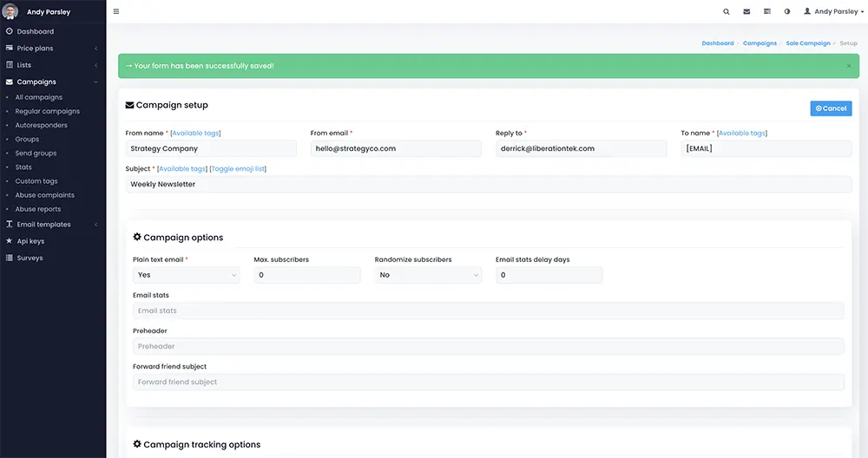
Task: Open Regular campaigns menu item
Action: (48, 111)
